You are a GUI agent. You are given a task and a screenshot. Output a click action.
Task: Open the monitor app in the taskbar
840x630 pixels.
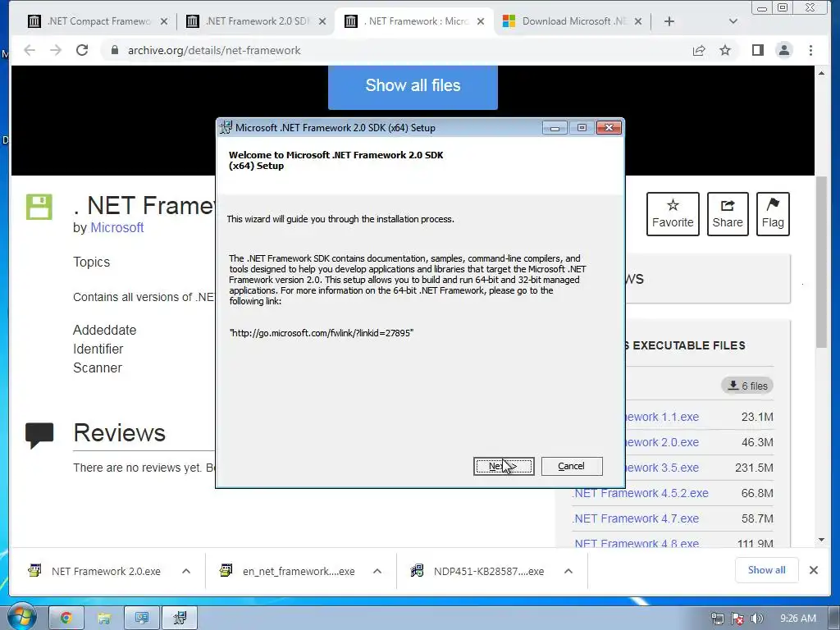click(x=141, y=618)
